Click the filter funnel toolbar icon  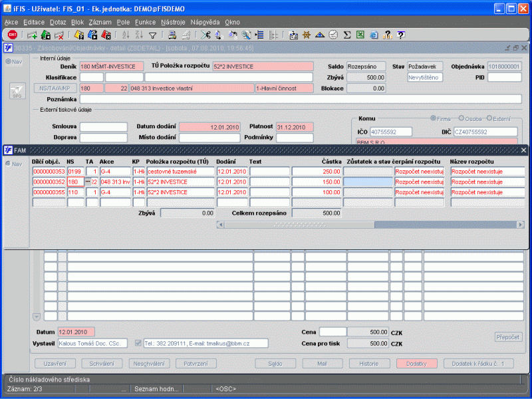[x=152, y=35]
